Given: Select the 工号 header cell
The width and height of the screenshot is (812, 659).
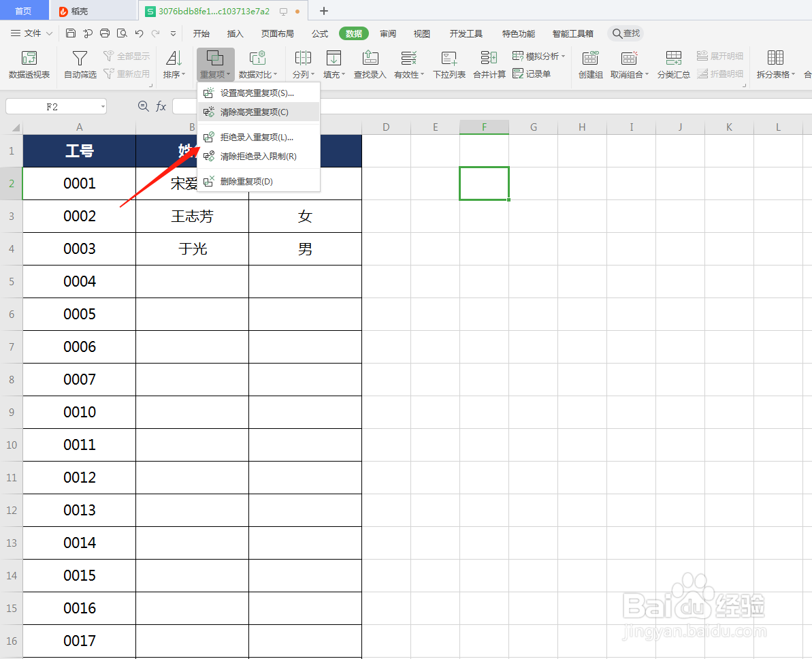Looking at the screenshot, I should click(79, 150).
